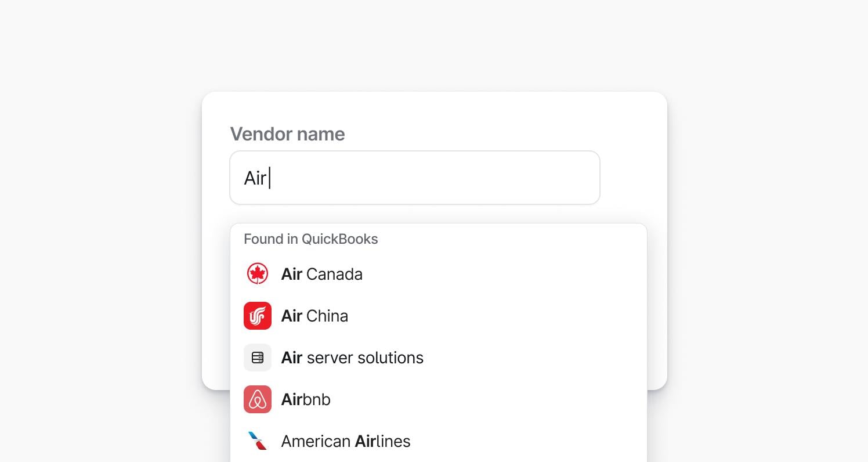Place cursor on typed Air text
Viewport: 868px width, 462px height.
tap(254, 178)
